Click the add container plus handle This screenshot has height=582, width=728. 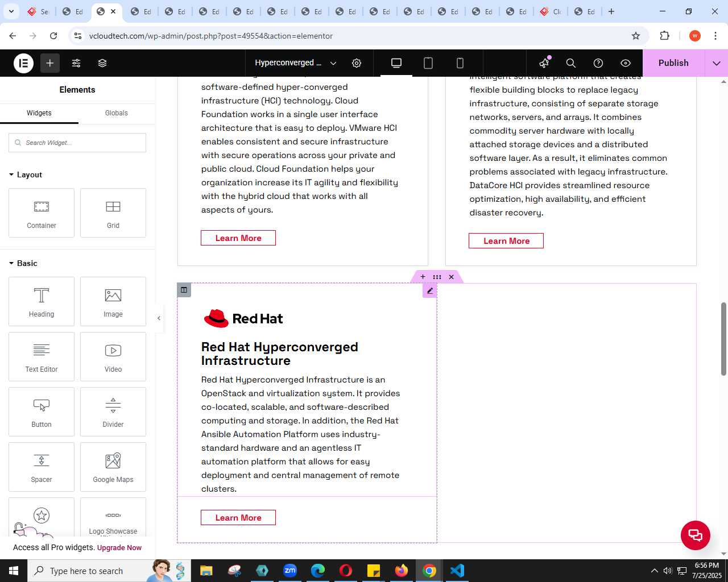pyautogui.click(x=423, y=277)
